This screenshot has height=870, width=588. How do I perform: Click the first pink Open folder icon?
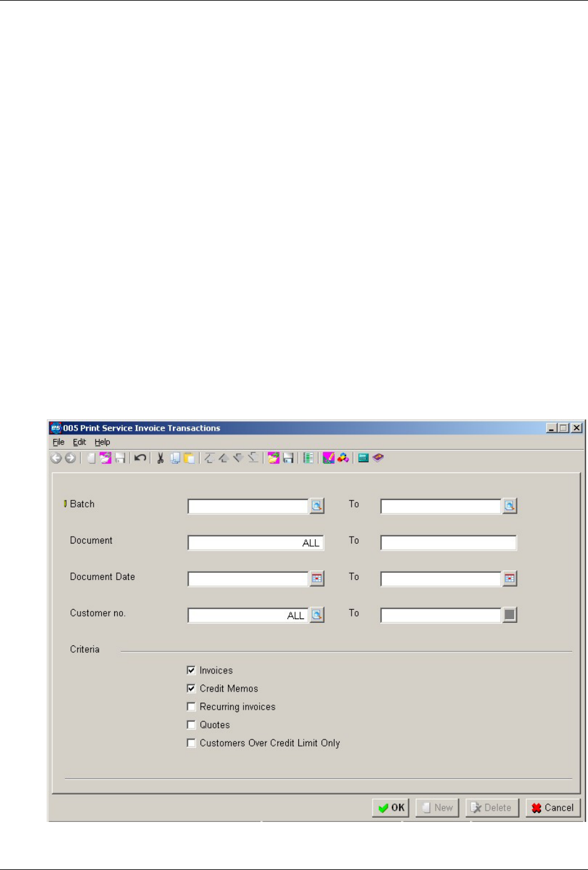tap(105, 458)
